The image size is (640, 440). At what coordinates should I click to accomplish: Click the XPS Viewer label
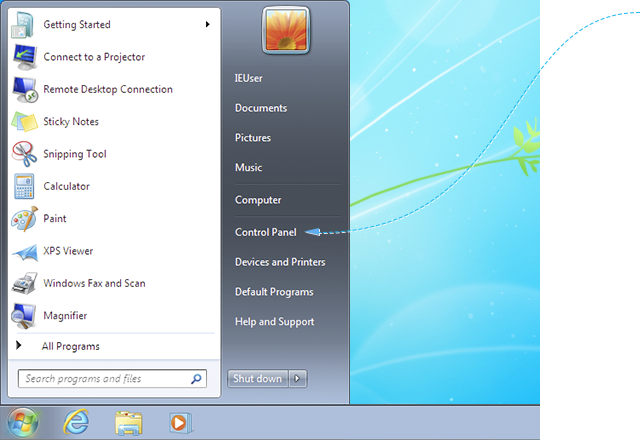tap(68, 251)
